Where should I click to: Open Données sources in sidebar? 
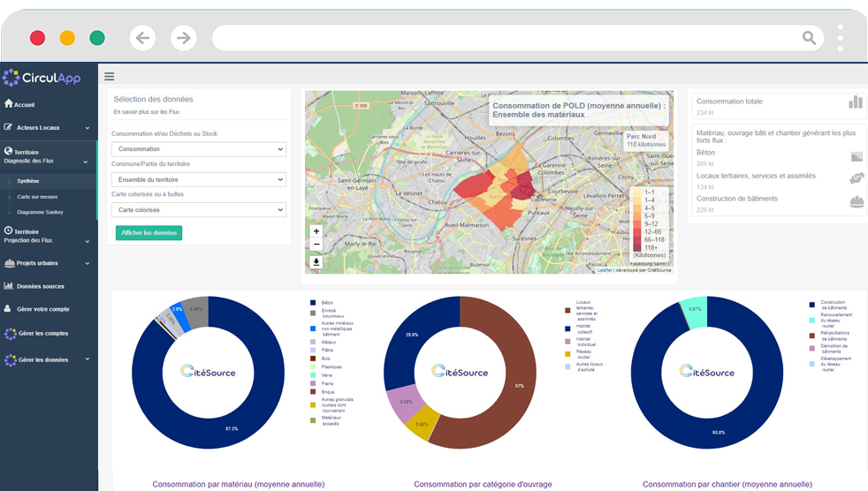coord(40,286)
